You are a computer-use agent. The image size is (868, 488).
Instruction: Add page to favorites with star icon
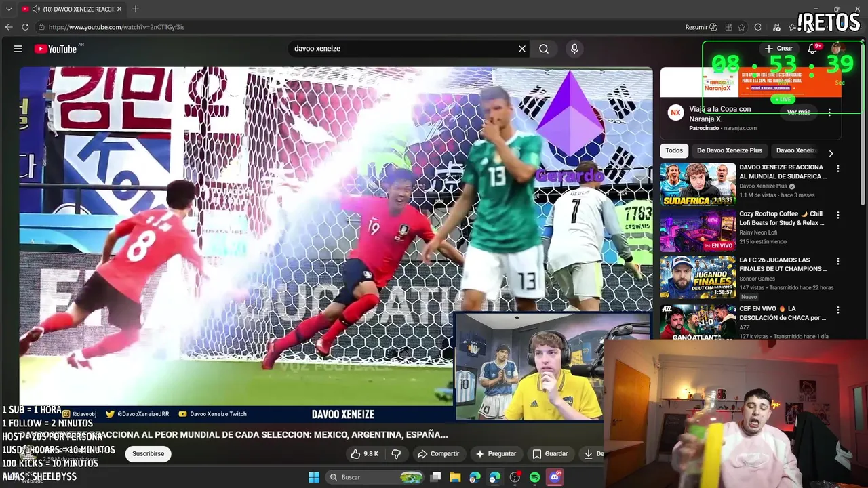click(x=742, y=27)
